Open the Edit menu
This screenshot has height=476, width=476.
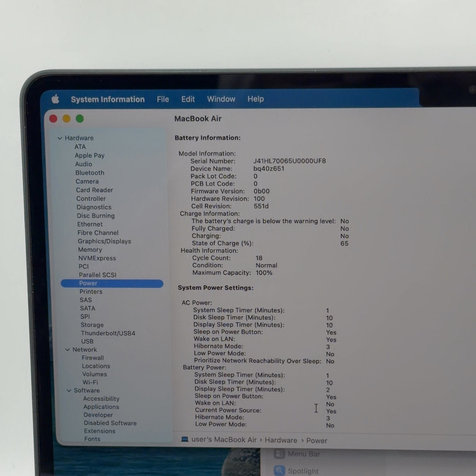click(188, 99)
